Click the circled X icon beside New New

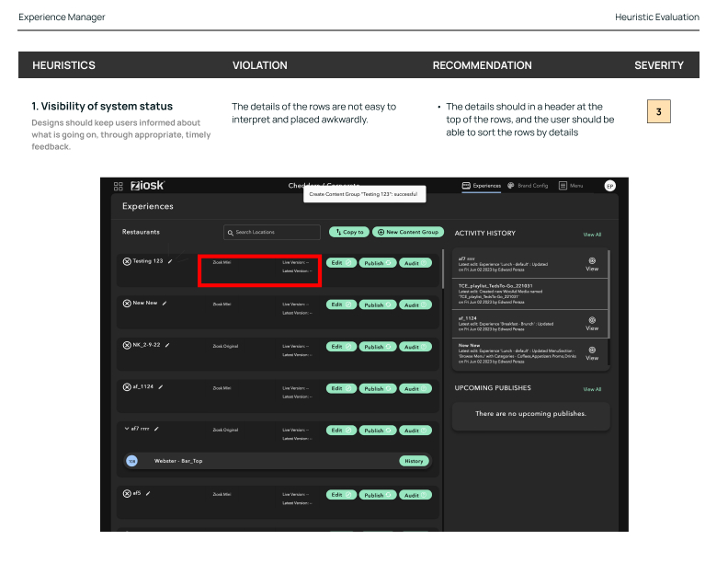point(127,304)
